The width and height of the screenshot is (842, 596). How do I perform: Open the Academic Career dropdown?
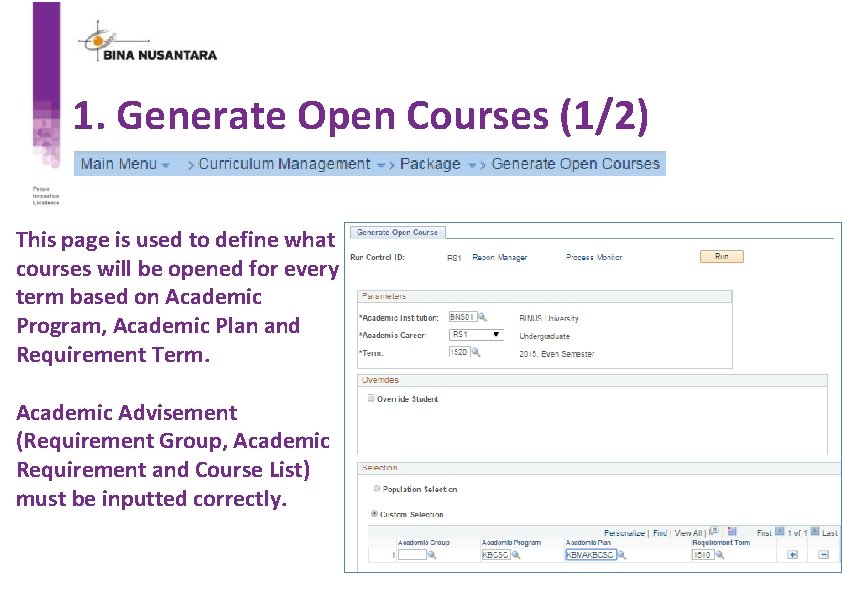click(x=496, y=333)
